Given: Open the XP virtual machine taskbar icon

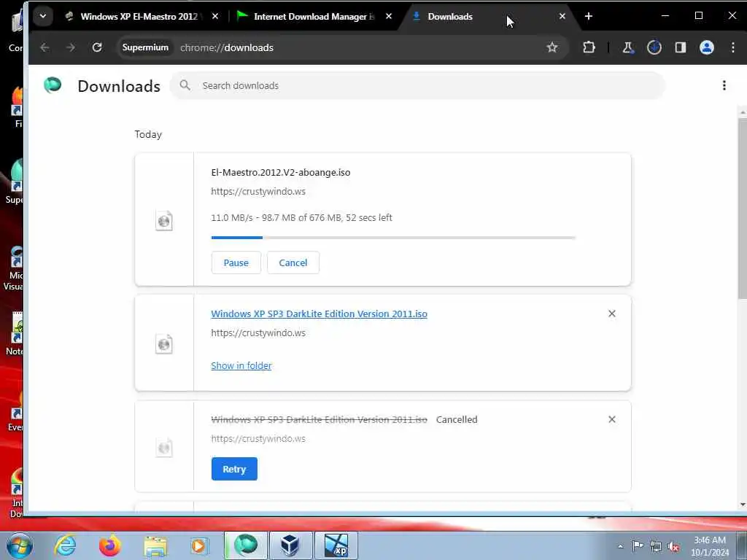Looking at the screenshot, I should tap(336, 545).
